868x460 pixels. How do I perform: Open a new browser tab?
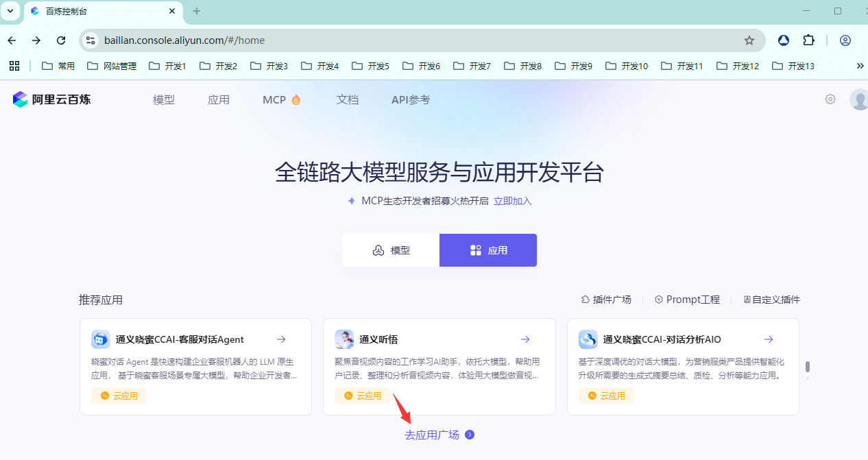click(x=197, y=11)
